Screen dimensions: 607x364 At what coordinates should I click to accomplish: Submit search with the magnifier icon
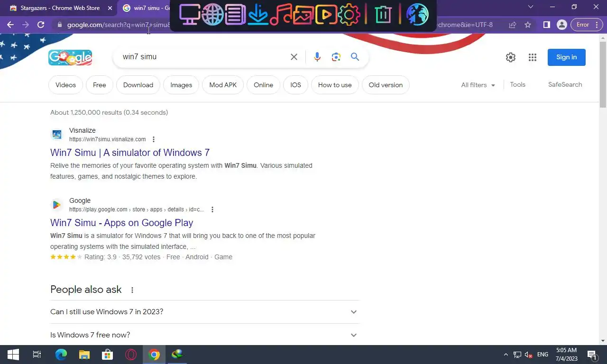point(355,57)
